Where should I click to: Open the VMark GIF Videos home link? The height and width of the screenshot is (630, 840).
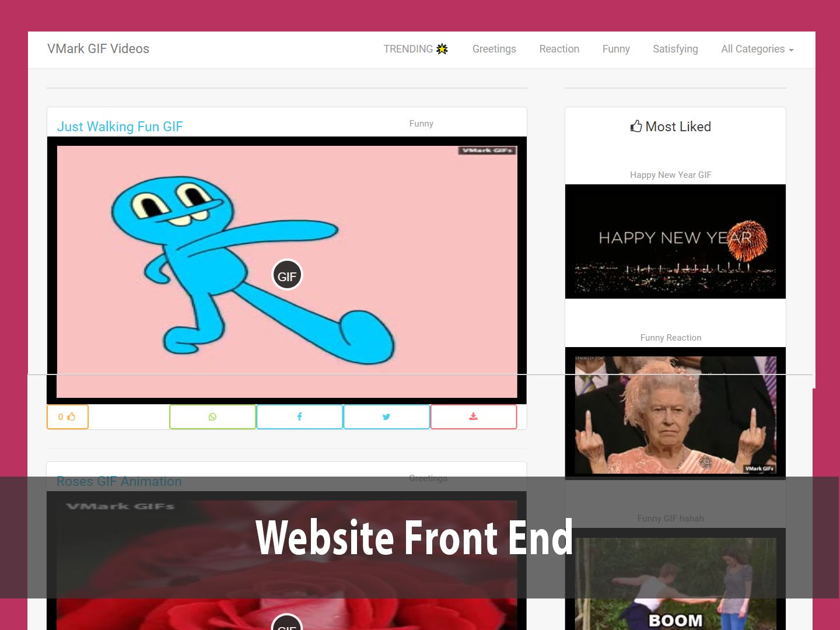click(x=98, y=49)
